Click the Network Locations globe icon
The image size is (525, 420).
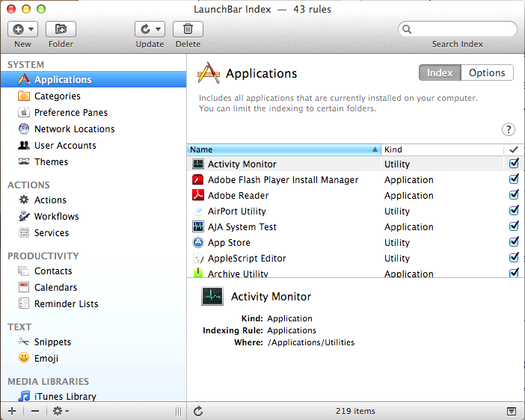pyautogui.click(x=24, y=129)
